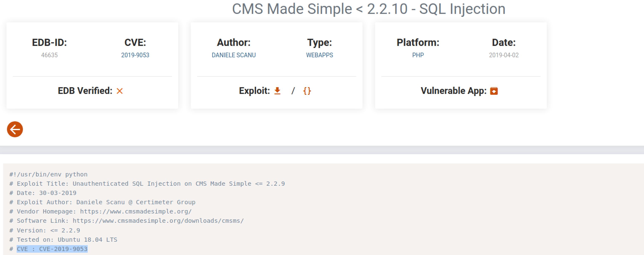Screen dimensions: 644x255
Task: Click the EDB Verified label
Action: pos(85,91)
